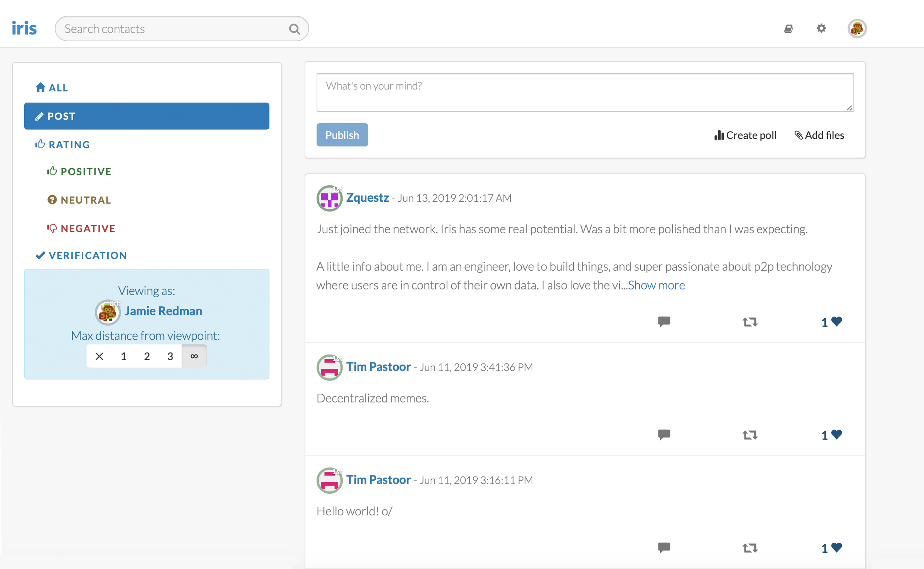The width and height of the screenshot is (924, 569).
Task: Switch to the ALL feed filter
Action: pos(52,88)
